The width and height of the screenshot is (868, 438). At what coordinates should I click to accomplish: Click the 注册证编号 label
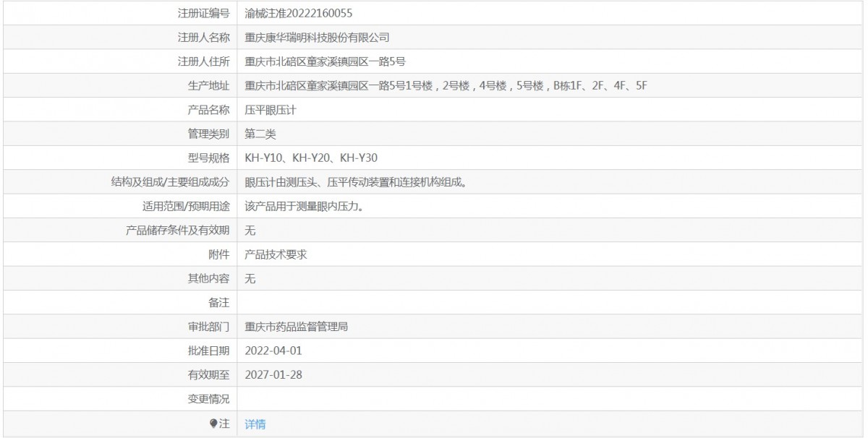tap(203, 13)
